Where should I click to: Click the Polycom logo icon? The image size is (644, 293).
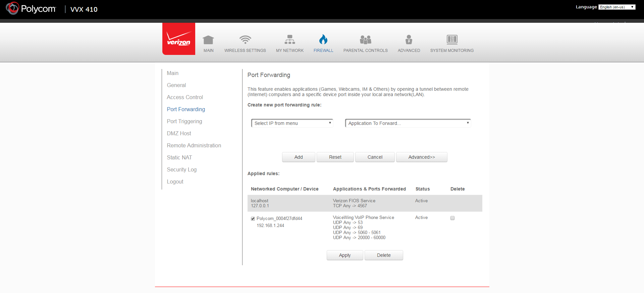coord(12,8)
